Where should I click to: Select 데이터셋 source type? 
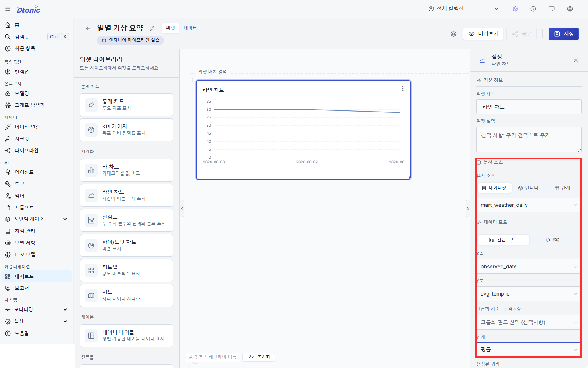pyautogui.click(x=494, y=188)
